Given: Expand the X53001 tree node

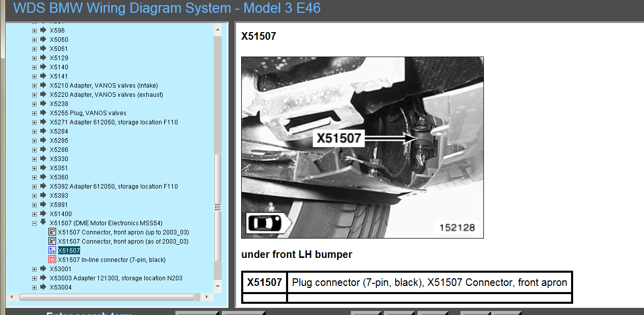Looking at the screenshot, I should (34, 269).
